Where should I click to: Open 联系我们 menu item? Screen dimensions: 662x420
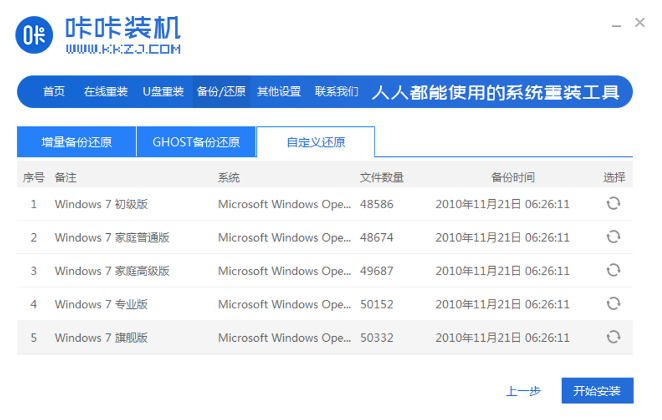[336, 92]
